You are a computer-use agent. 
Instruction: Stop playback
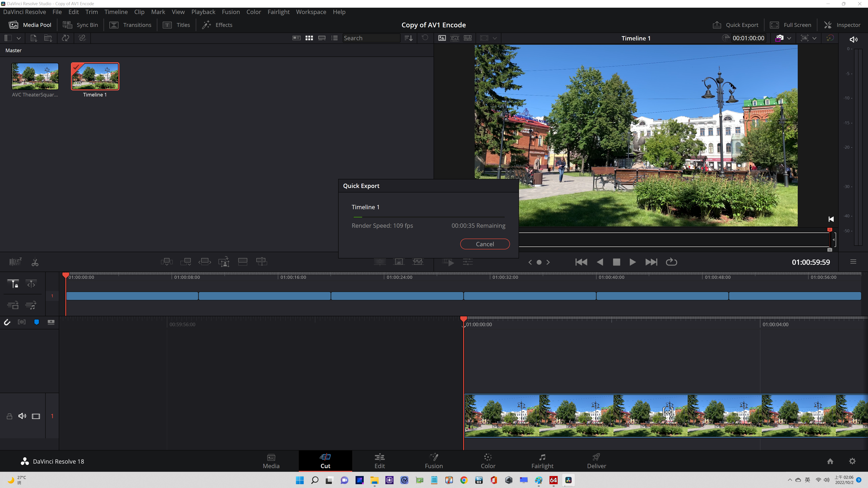click(x=616, y=262)
